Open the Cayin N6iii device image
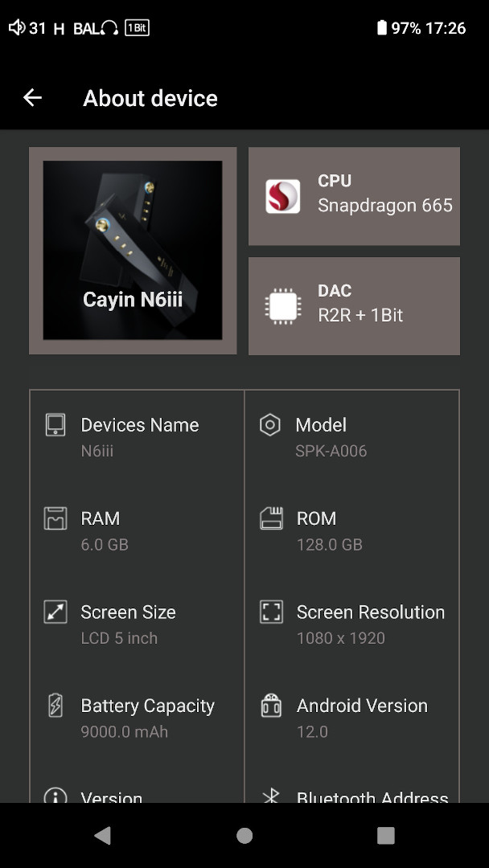The width and height of the screenshot is (489, 868). pyautogui.click(x=133, y=250)
